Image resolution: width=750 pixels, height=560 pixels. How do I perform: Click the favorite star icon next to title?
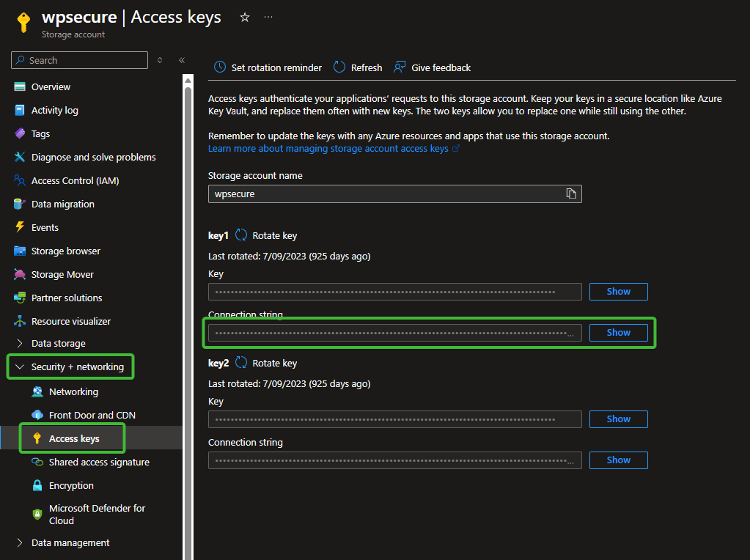pos(245,18)
